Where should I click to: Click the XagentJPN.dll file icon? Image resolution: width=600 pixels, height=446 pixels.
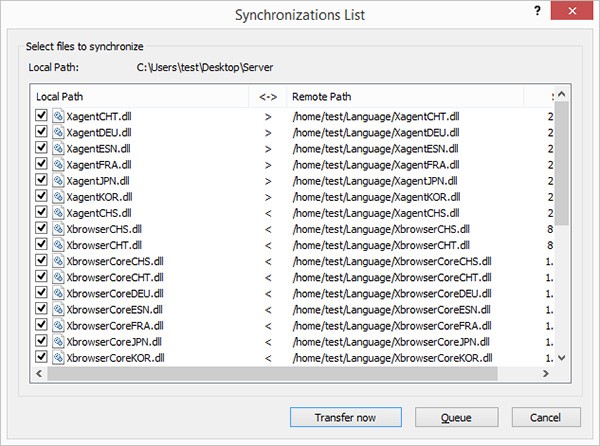coord(57,180)
